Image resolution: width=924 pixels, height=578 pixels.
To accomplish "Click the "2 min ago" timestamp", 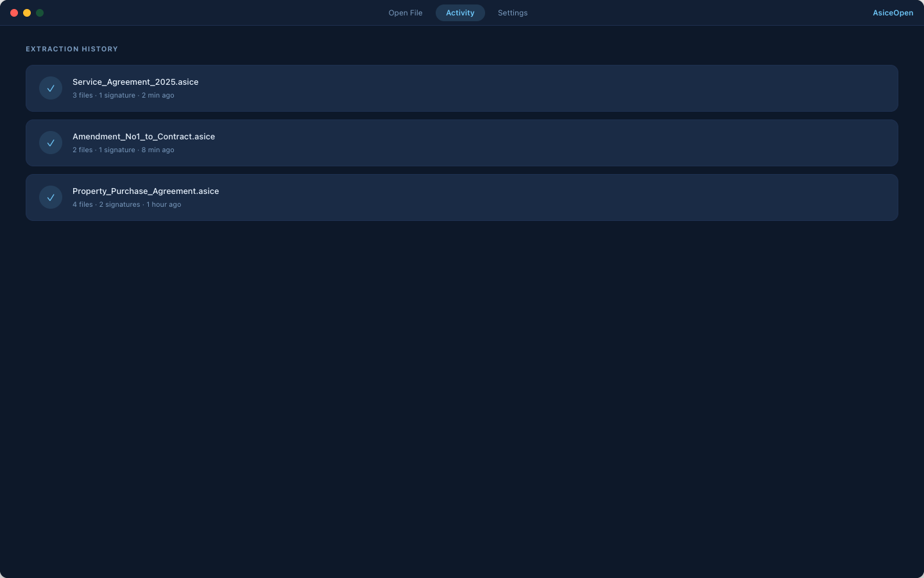I will [x=158, y=96].
